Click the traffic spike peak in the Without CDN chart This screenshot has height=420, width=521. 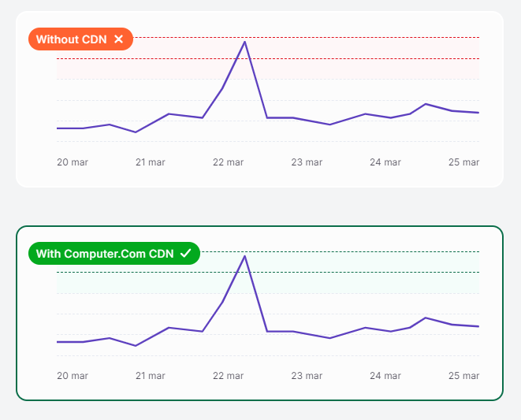click(x=245, y=42)
